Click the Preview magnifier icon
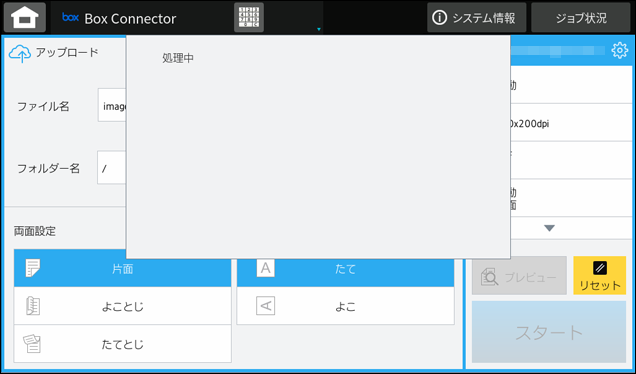Viewport: 636px width, 374px height. (489, 277)
